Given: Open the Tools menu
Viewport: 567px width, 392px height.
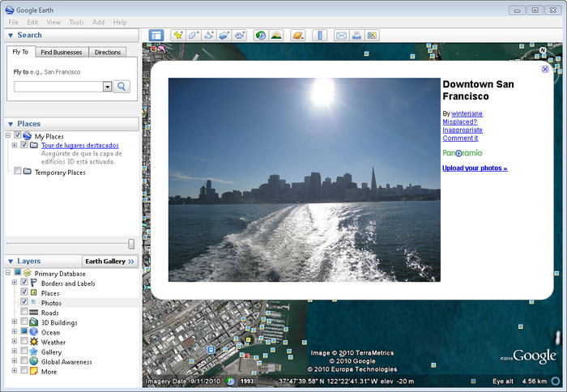Looking at the screenshot, I should 76,22.
